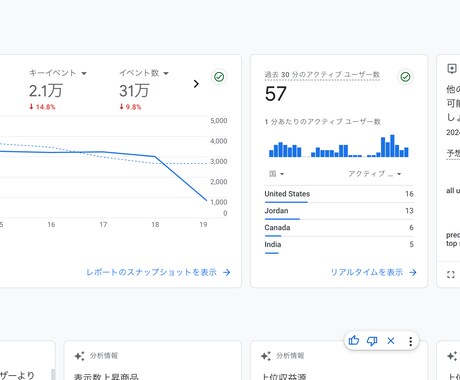Select the Canada row
Screen dimensions: 460x380
point(339,228)
